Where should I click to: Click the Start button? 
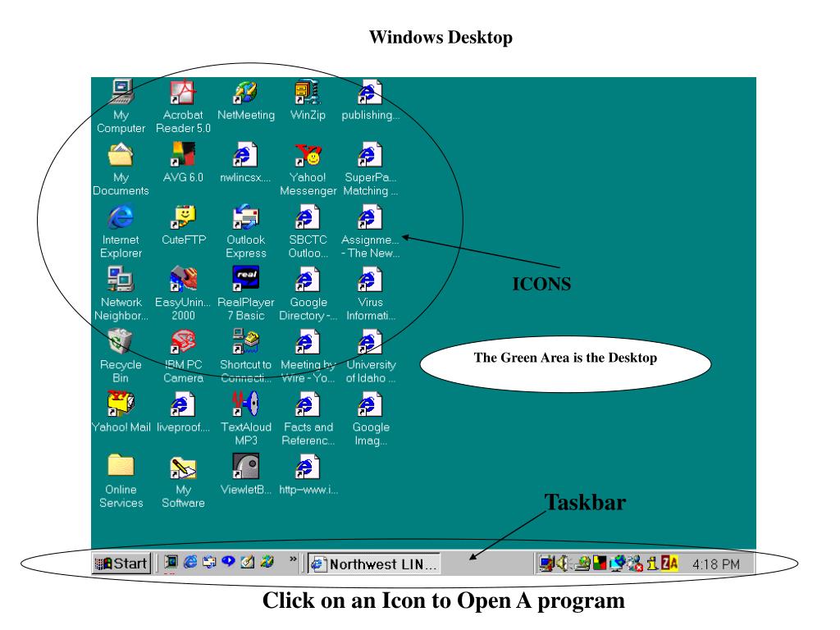(121, 563)
